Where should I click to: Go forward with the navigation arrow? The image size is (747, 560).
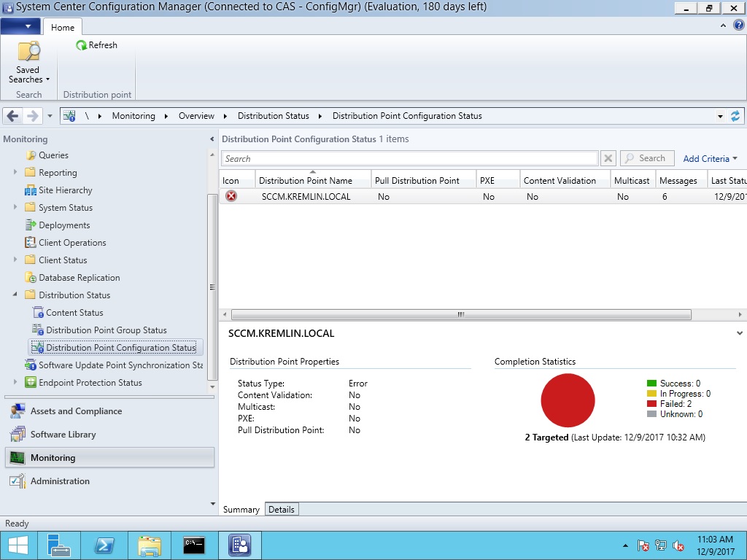(32, 116)
